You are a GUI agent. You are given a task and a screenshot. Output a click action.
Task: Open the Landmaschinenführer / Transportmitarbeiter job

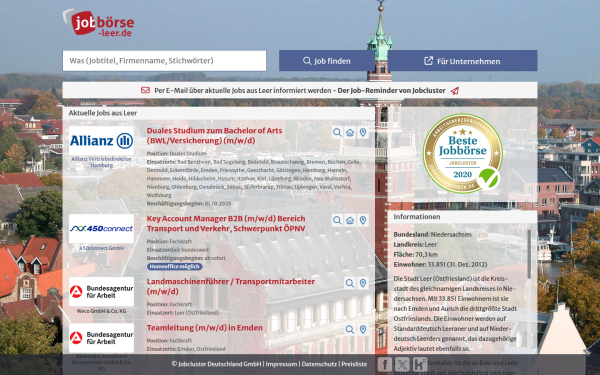231,286
